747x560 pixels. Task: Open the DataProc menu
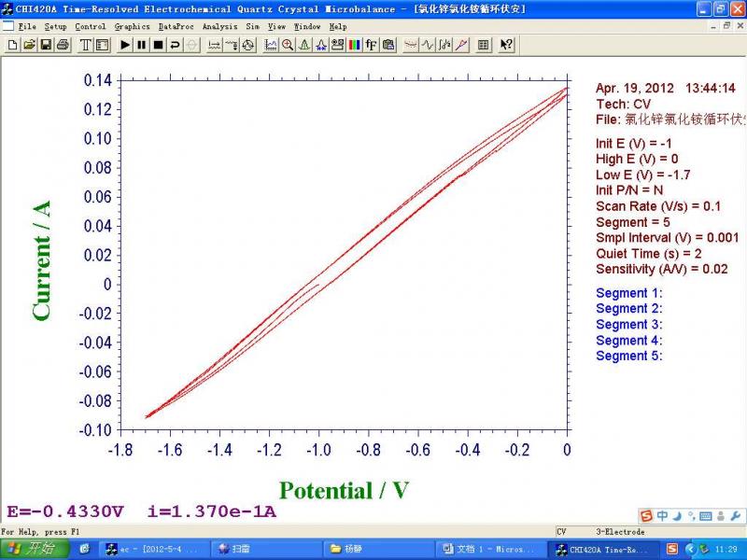(176, 27)
